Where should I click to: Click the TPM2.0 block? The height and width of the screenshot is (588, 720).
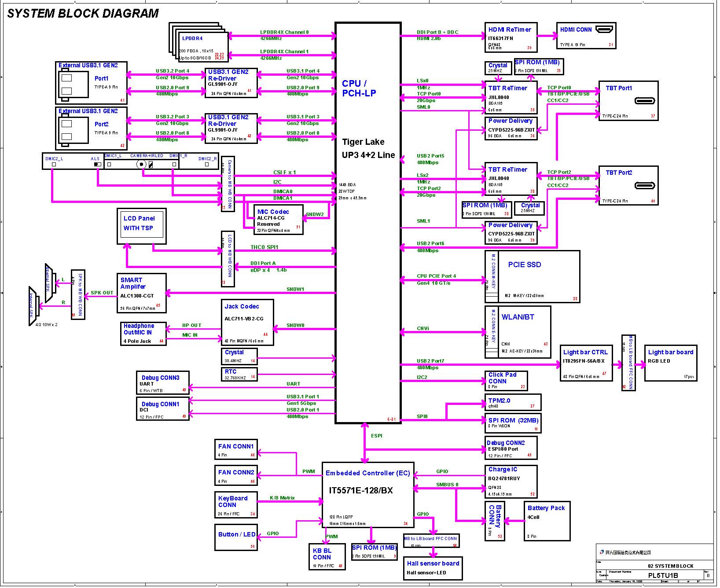(513, 402)
